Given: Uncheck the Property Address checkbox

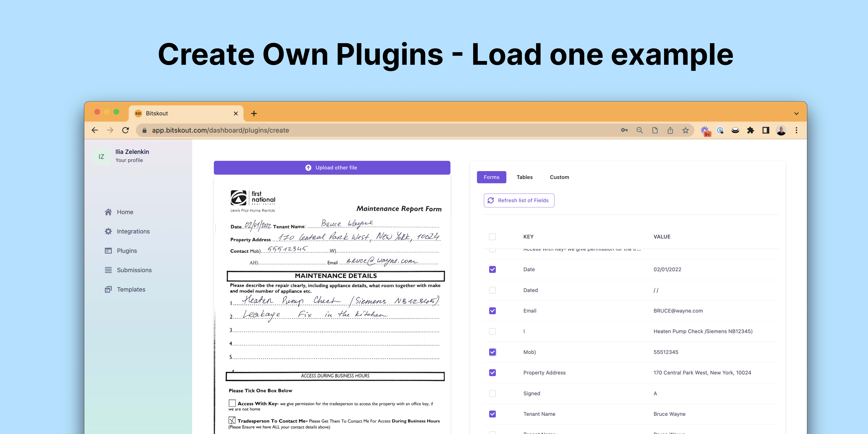Looking at the screenshot, I should [492, 373].
